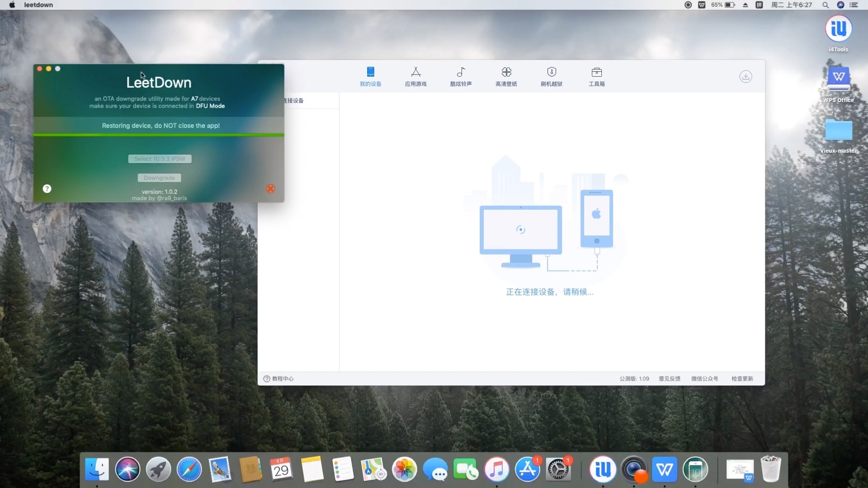Click 意见反馈 feedback link

point(670,379)
